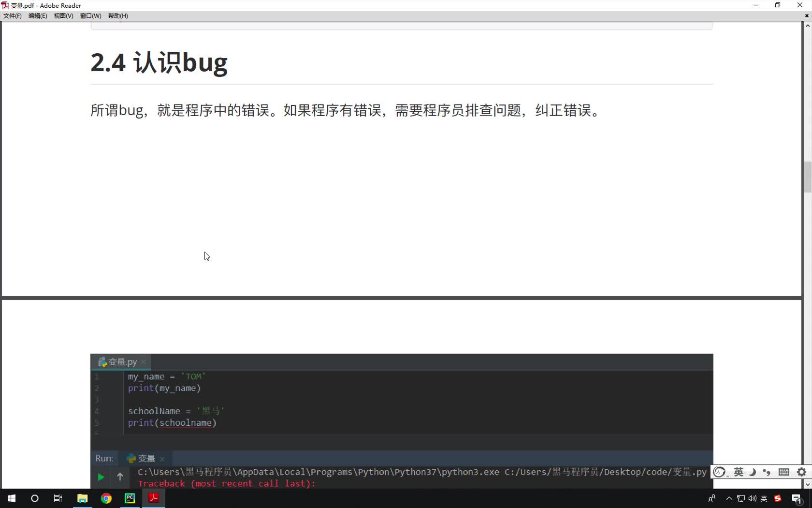Open the 窗口(W) menu
The image size is (812, 508).
point(90,16)
